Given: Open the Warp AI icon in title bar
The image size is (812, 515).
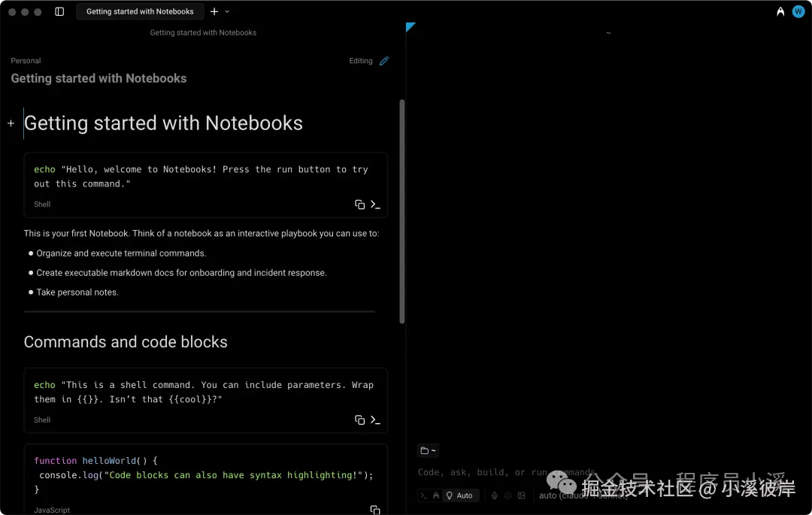Looking at the screenshot, I should pos(780,11).
